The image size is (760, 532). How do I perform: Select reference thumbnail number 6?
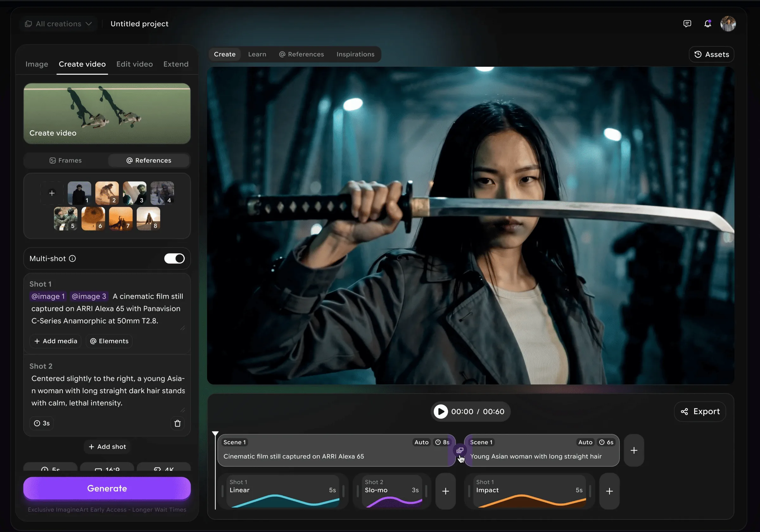click(x=93, y=218)
